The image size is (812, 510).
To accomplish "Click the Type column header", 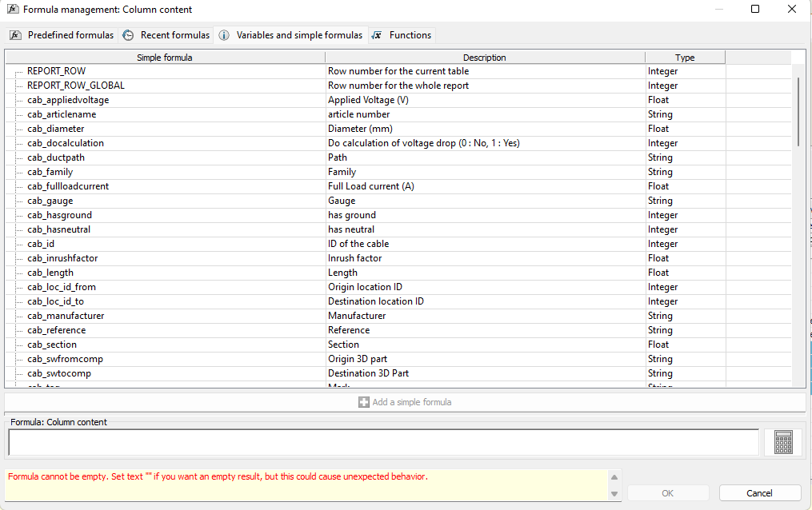I will click(685, 58).
